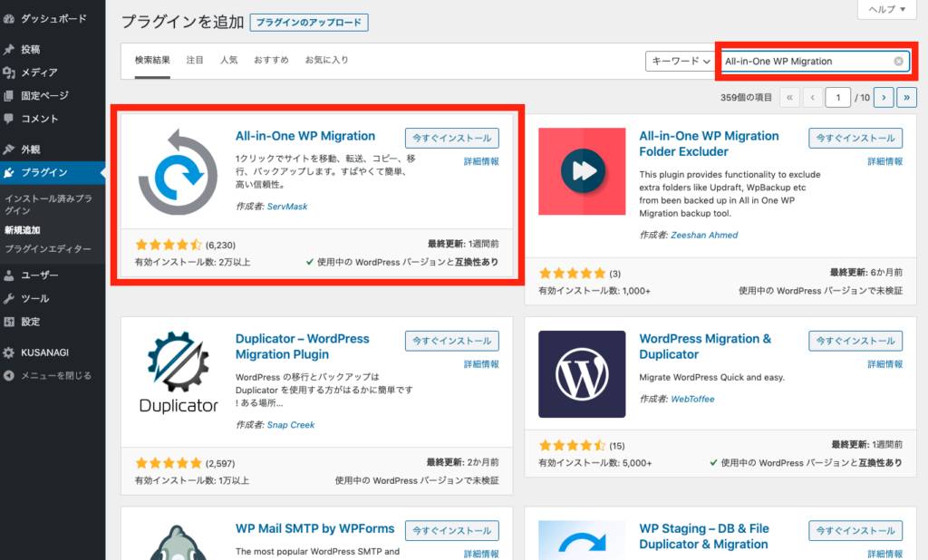928x560 pixels.
Task: Click the page icon beside 固定ページ
Action: pos(9,96)
